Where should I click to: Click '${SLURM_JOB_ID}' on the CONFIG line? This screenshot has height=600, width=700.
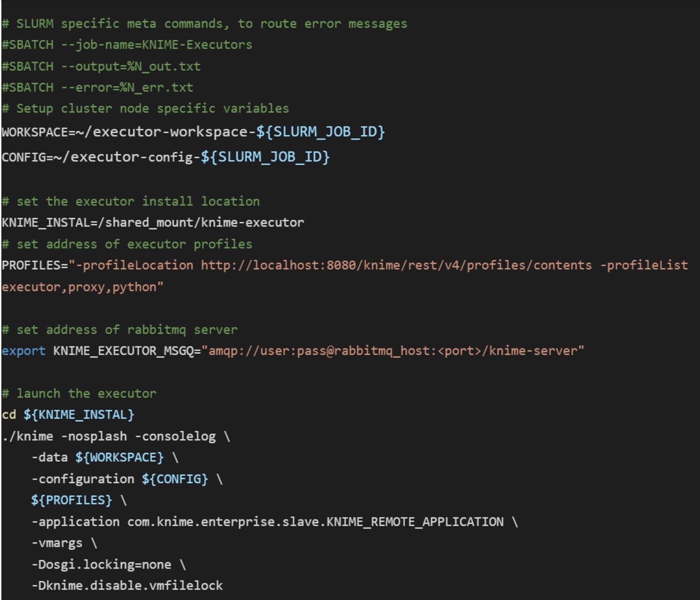coord(265,157)
